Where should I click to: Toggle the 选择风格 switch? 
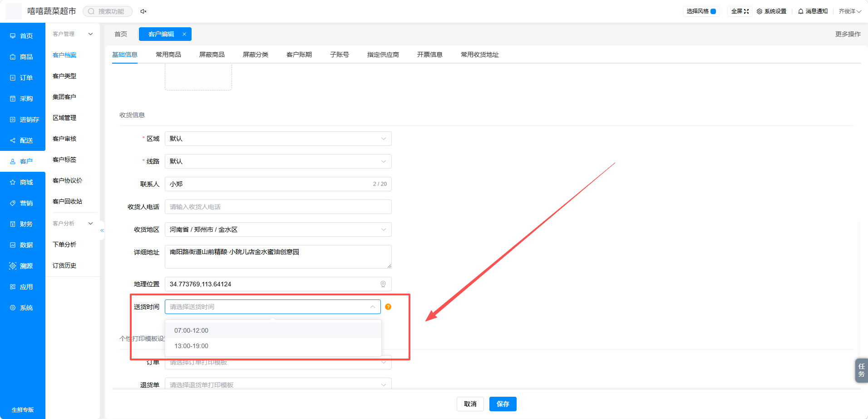point(713,11)
